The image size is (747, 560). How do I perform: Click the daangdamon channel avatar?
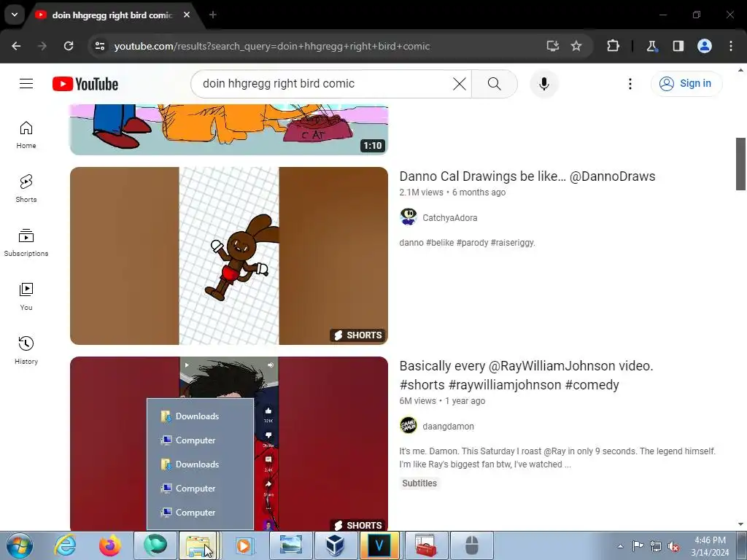click(x=409, y=425)
